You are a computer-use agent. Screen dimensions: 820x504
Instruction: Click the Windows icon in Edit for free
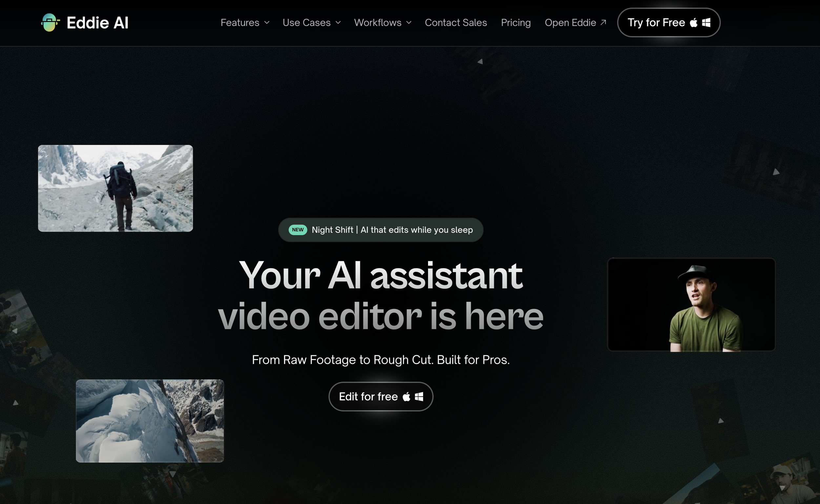point(419,397)
